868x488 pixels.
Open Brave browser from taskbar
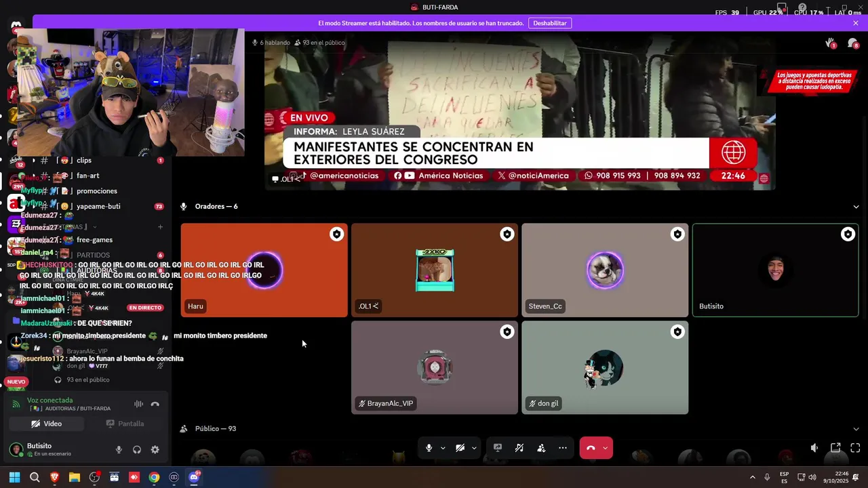tap(55, 477)
